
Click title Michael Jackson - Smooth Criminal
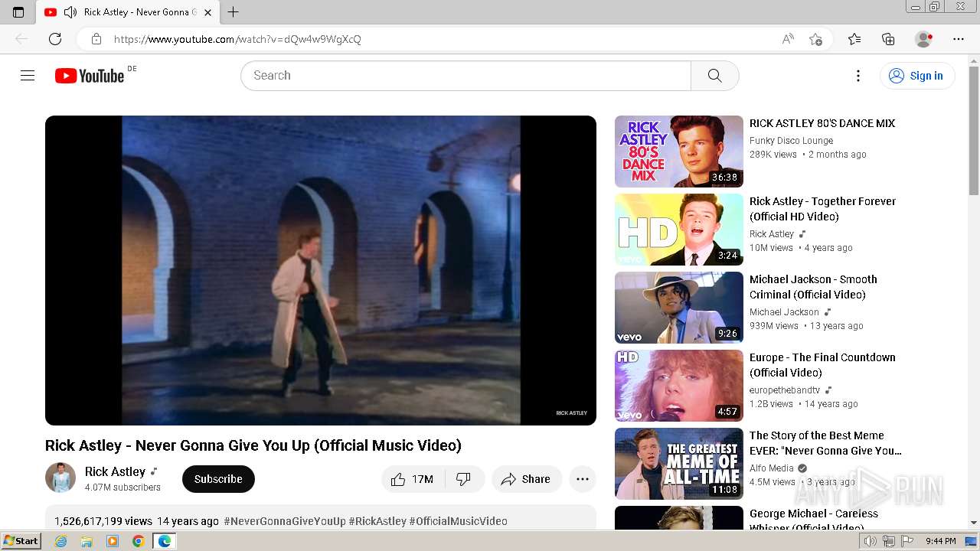813,287
